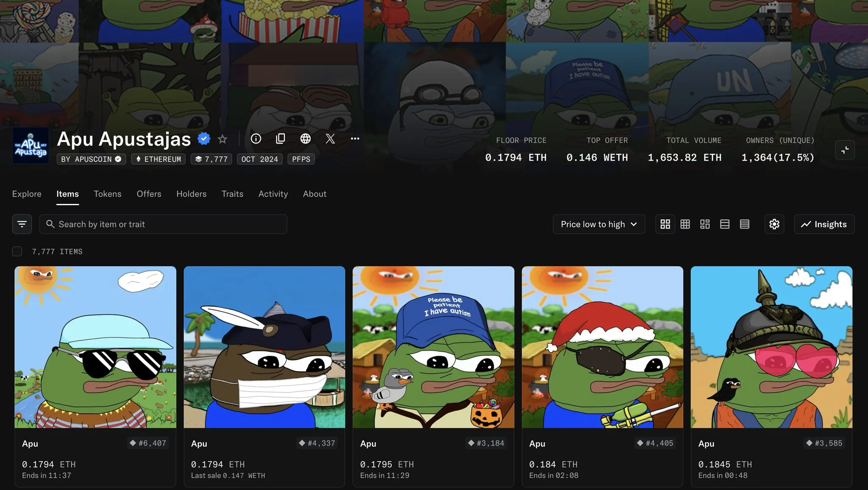Expand the Price low to high sort dropdown
868x490 pixels.
pos(599,224)
